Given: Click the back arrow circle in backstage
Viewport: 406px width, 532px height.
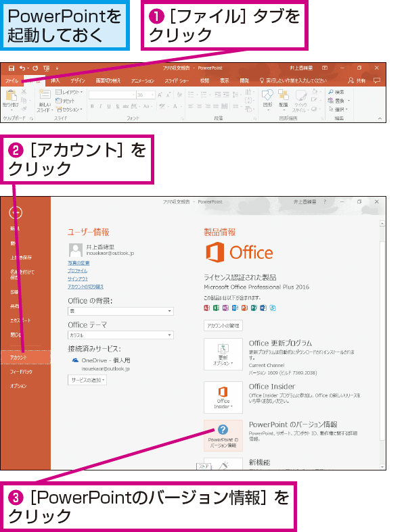Looking at the screenshot, I should click(16, 213).
